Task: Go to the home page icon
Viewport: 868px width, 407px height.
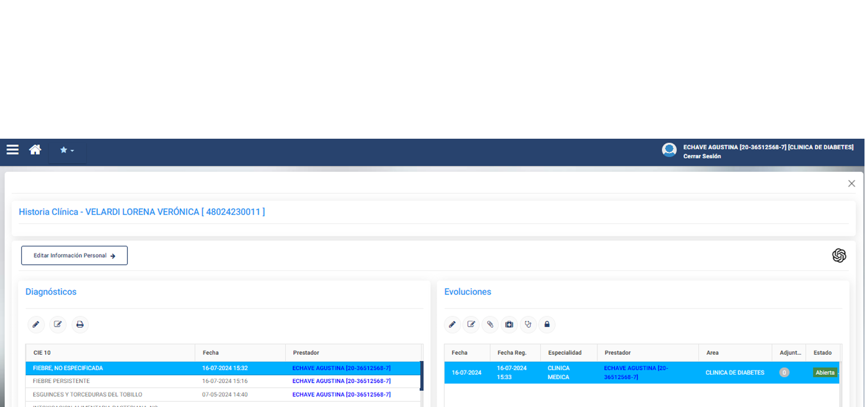Action: click(35, 150)
